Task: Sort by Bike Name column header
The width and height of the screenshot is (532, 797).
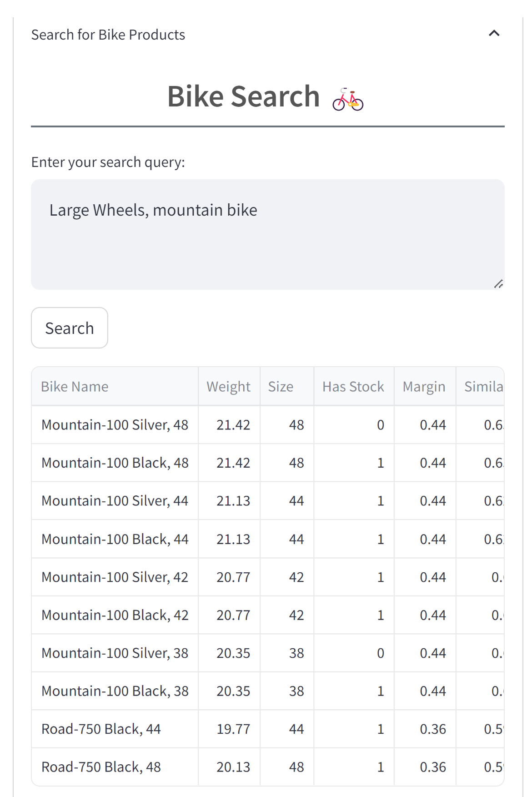Action: [75, 387]
